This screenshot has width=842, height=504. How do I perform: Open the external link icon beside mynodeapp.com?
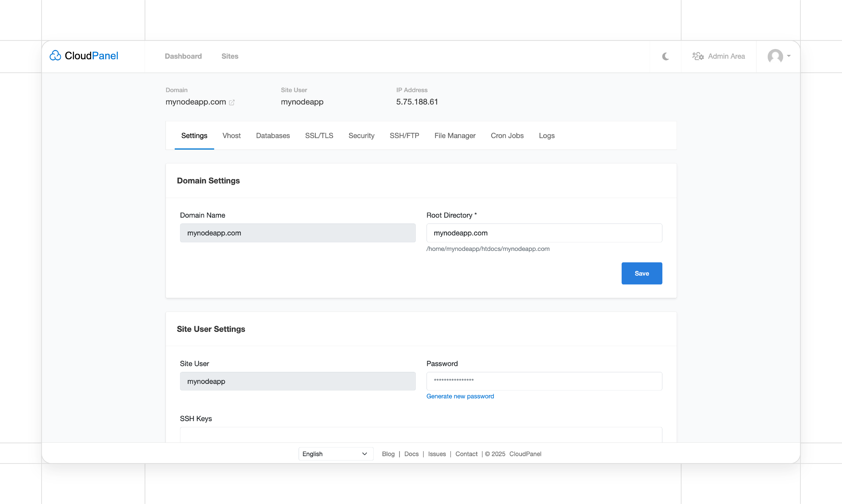tap(232, 103)
